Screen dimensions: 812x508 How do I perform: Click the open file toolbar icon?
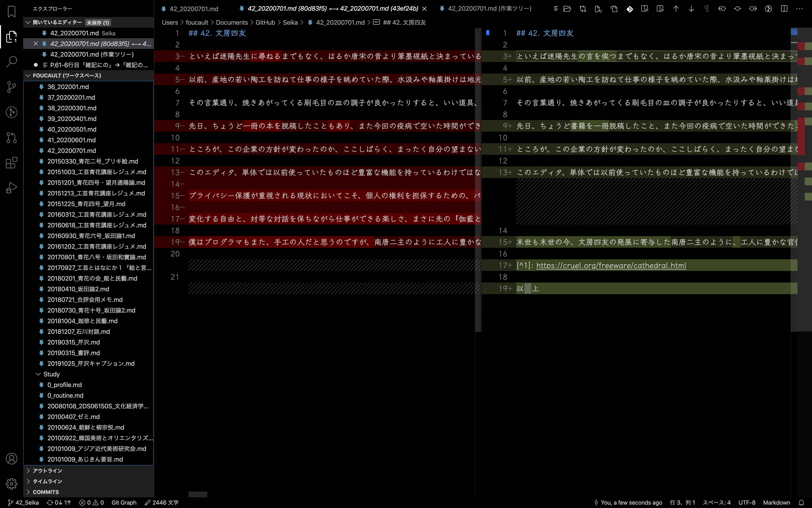point(614,9)
